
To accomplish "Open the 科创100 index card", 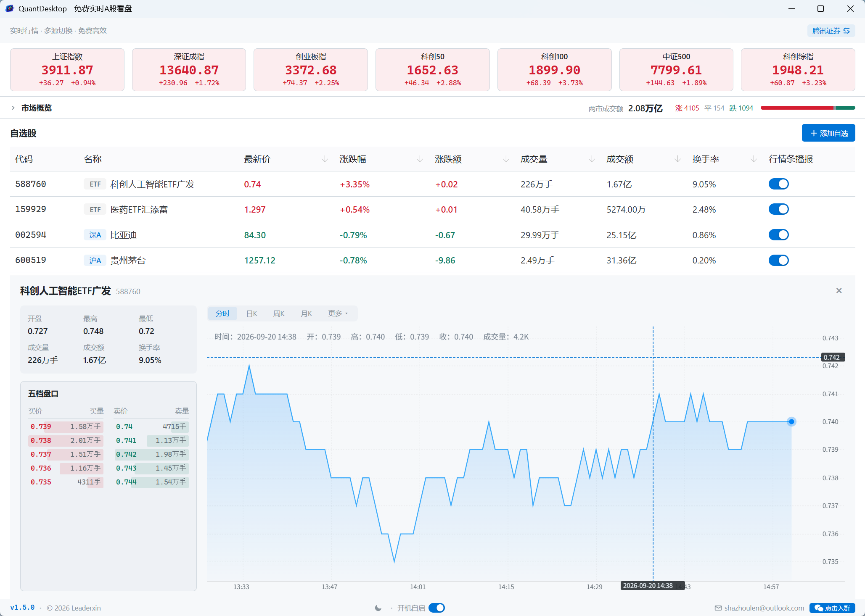I will click(x=554, y=70).
